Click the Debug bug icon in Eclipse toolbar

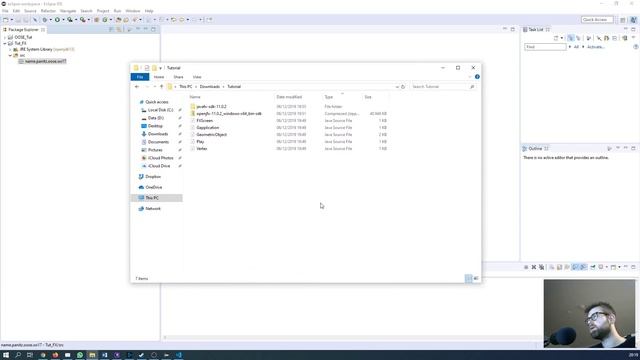click(45, 20)
